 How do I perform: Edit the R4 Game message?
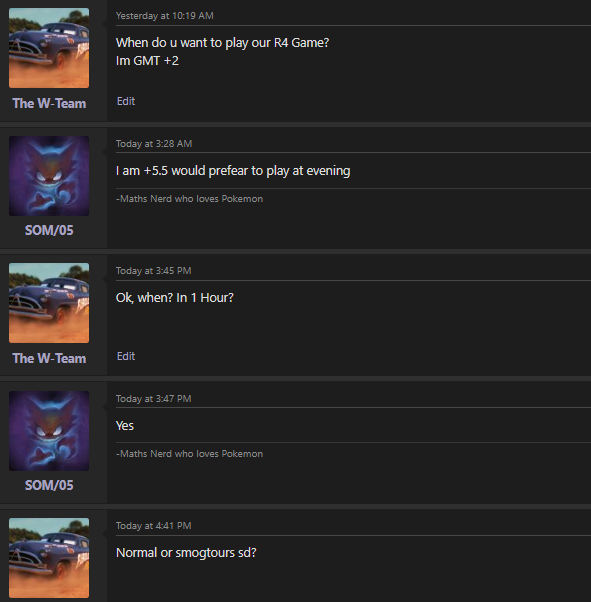126,101
